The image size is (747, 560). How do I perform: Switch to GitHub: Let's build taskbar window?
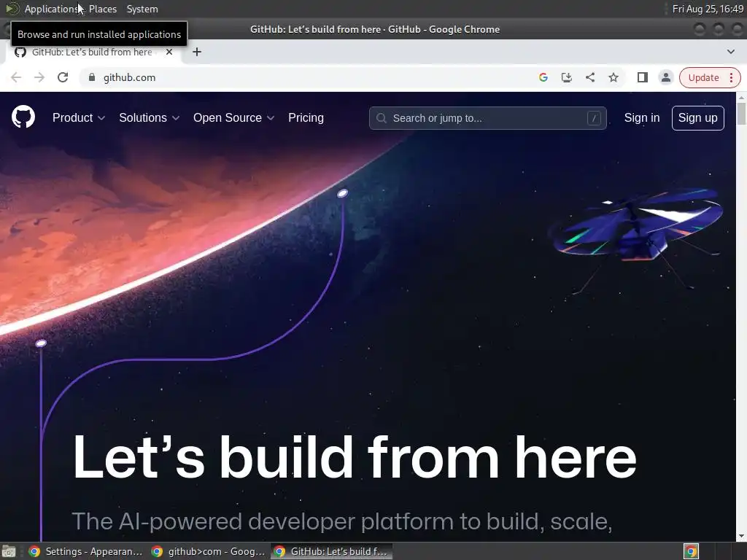pyautogui.click(x=332, y=551)
